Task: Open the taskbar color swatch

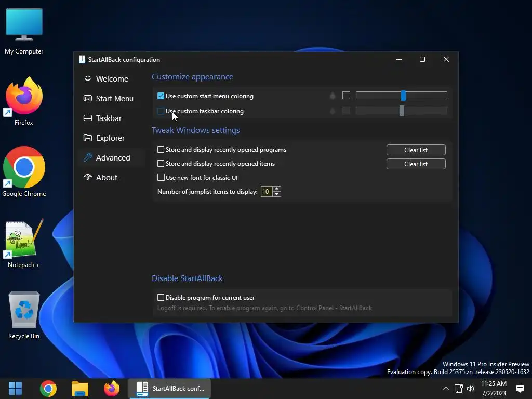Action: point(346,111)
